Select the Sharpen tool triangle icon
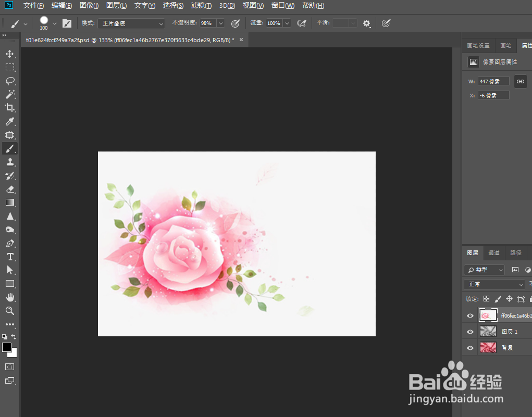 10,216
